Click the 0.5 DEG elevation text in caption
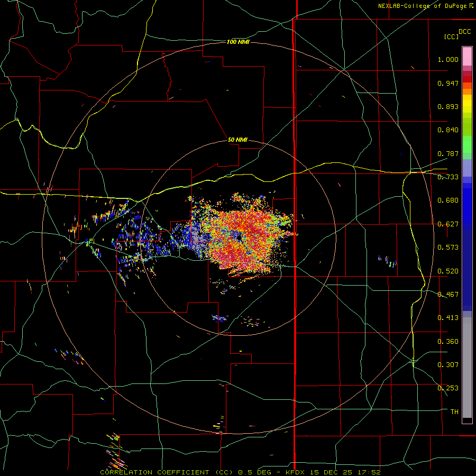The image size is (476, 476). pyautogui.click(x=255, y=472)
